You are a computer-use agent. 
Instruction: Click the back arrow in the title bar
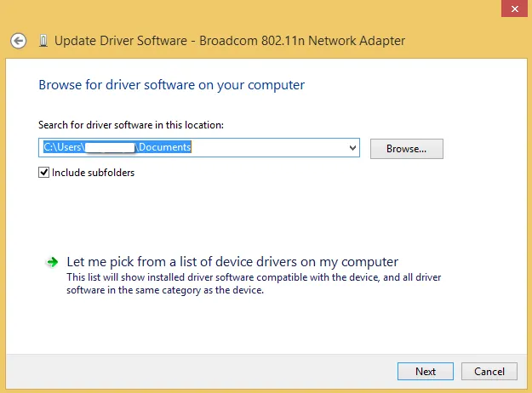[x=19, y=40]
